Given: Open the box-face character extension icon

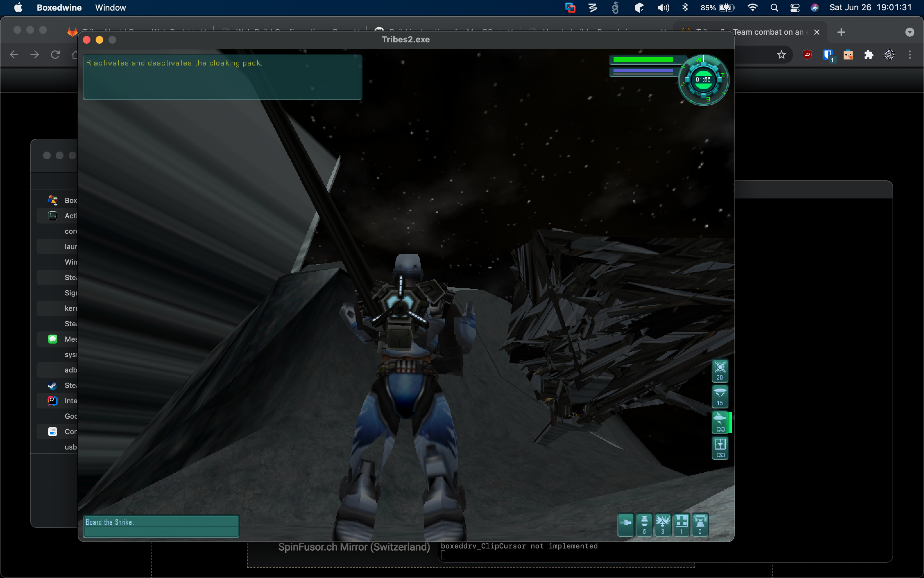Looking at the screenshot, I should [848, 55].
